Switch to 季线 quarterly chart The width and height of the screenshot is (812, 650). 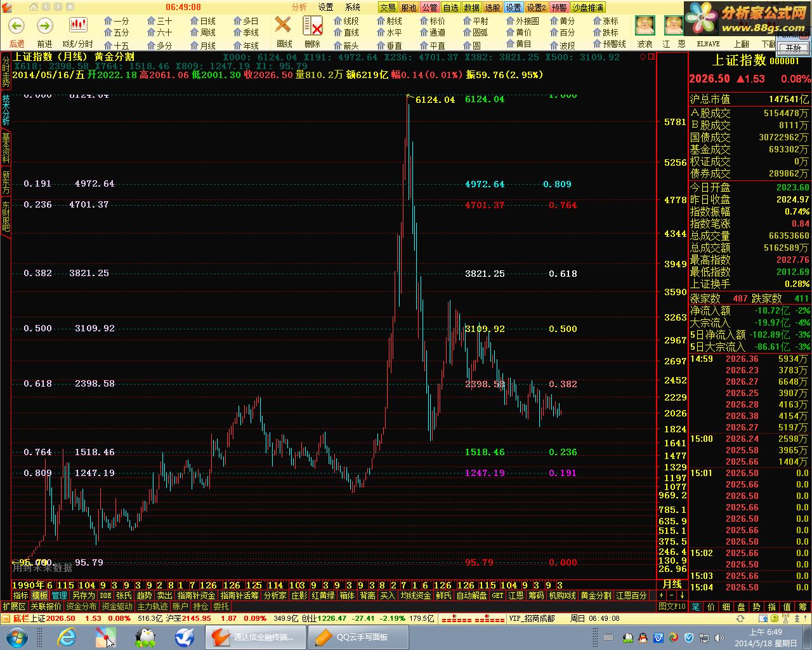tap(246, 32)
